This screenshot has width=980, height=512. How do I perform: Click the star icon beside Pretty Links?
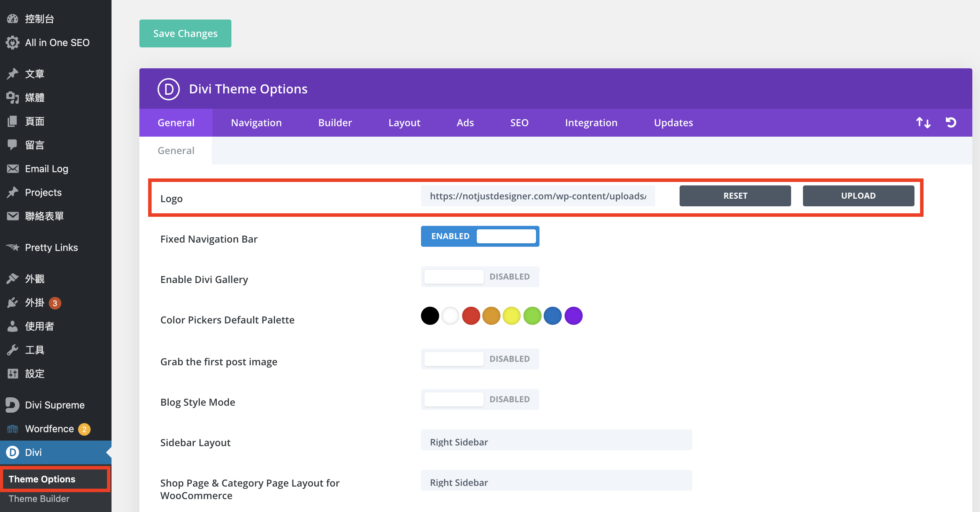pyautogui.click(x=12, y=248)
